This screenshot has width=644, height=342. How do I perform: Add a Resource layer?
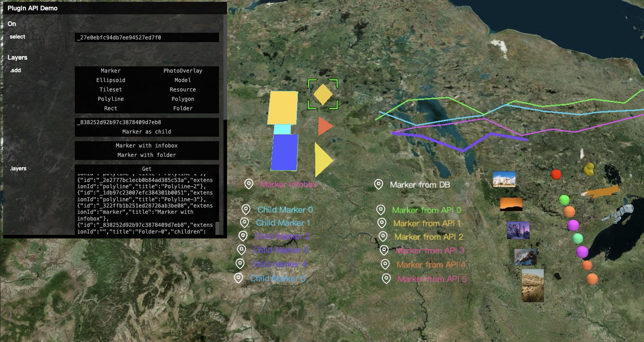coord(183,90)
